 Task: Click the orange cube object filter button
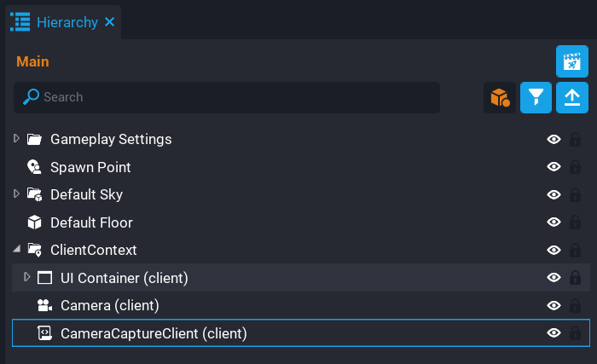[499, 97]
